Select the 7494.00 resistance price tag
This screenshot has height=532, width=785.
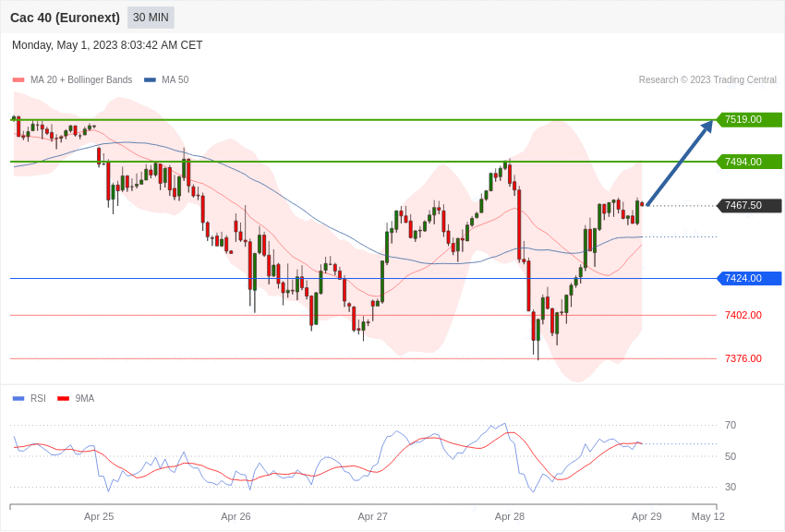750,162
